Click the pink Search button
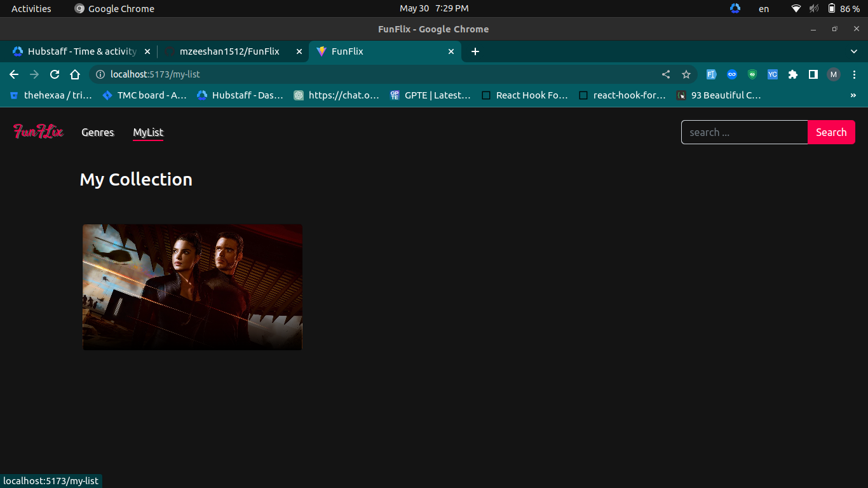Image resolution: width=868 pixels, height=488 pixels. click(831, 132)
